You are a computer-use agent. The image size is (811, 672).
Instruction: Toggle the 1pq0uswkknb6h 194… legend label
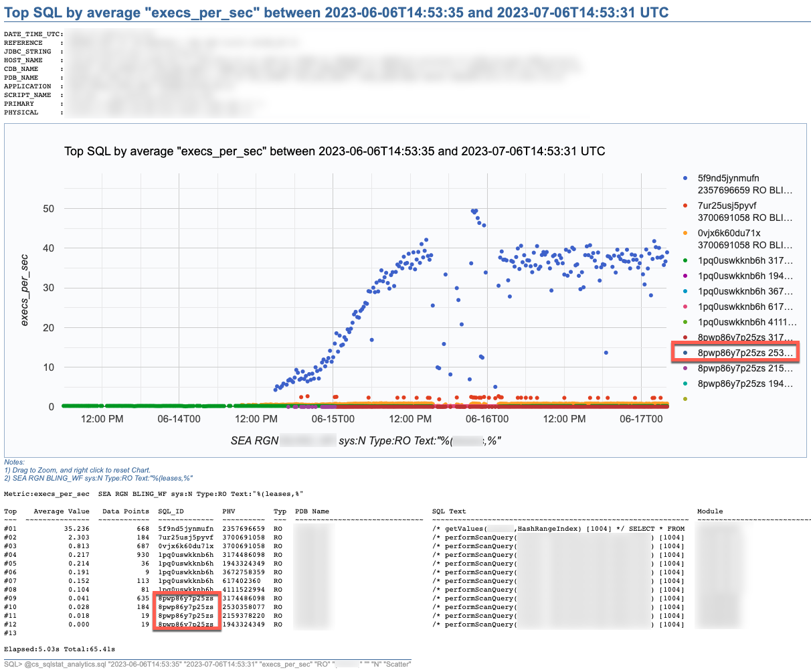click(x=745, y=276)
